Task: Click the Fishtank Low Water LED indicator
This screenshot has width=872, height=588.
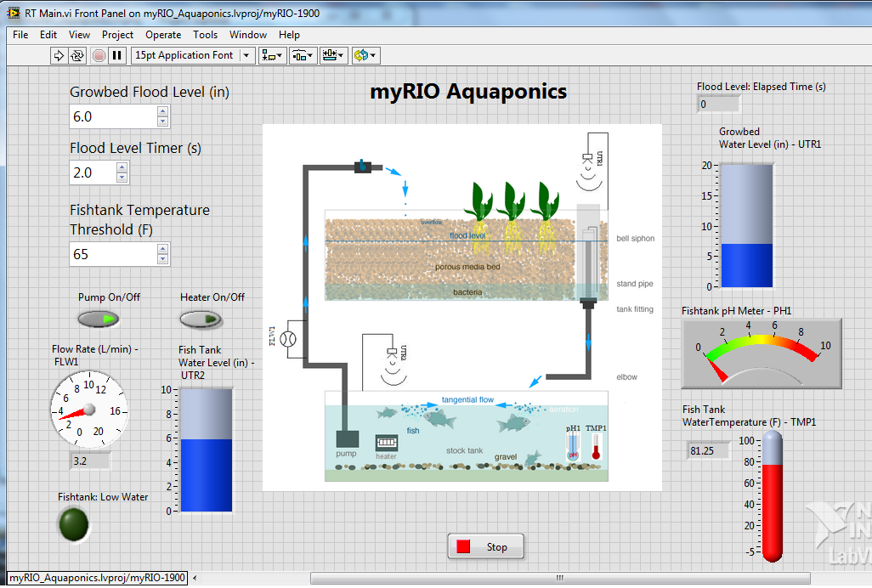Action: point(73,523)
